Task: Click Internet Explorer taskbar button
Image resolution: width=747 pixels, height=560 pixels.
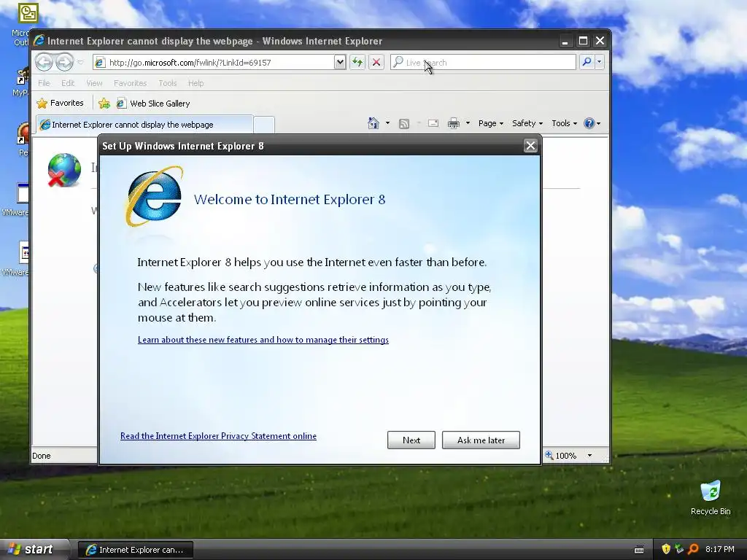Action: coord(136,550)
